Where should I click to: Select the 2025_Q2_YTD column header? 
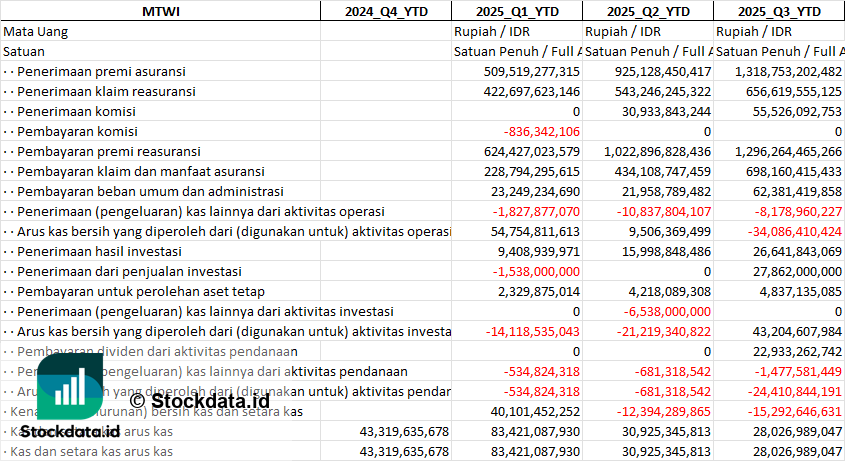pos(648,11)
